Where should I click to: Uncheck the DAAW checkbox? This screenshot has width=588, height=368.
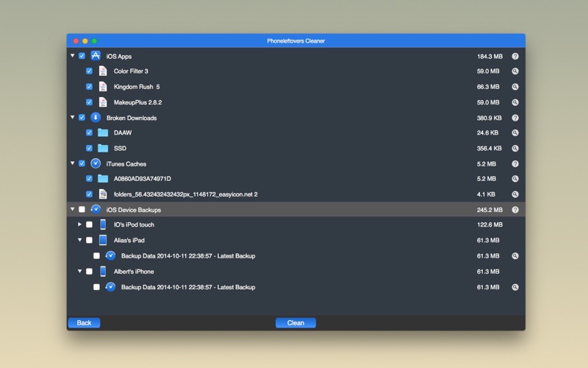89,132
